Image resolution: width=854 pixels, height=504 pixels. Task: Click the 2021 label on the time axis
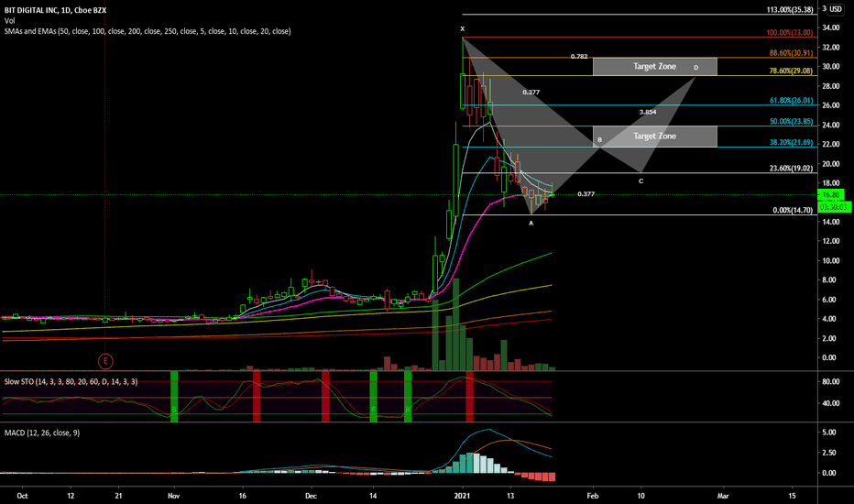(463, 496)
